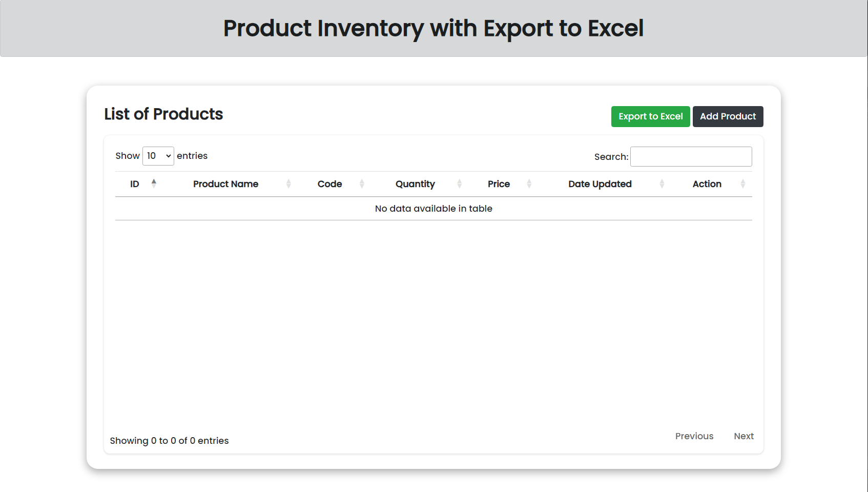Sort table by Date Updated header

(x=600, y=184)
